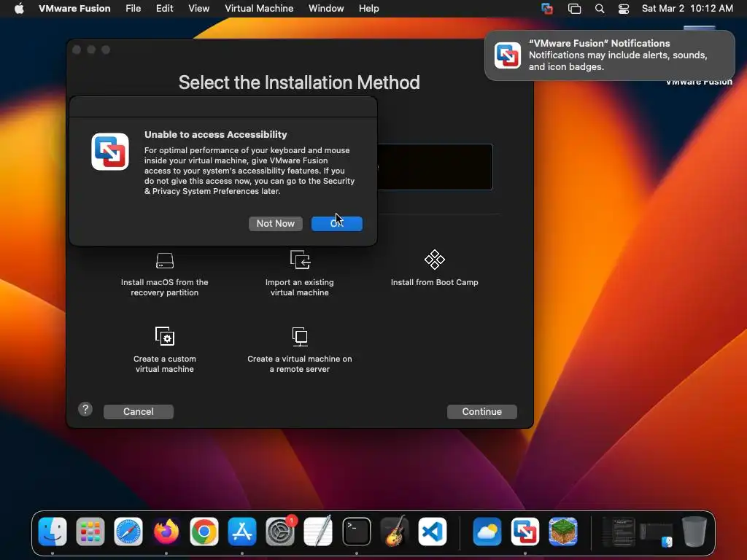Open Weather app from the Dock
This screenshot has width=747, height=560.
(x=487, y=531)
